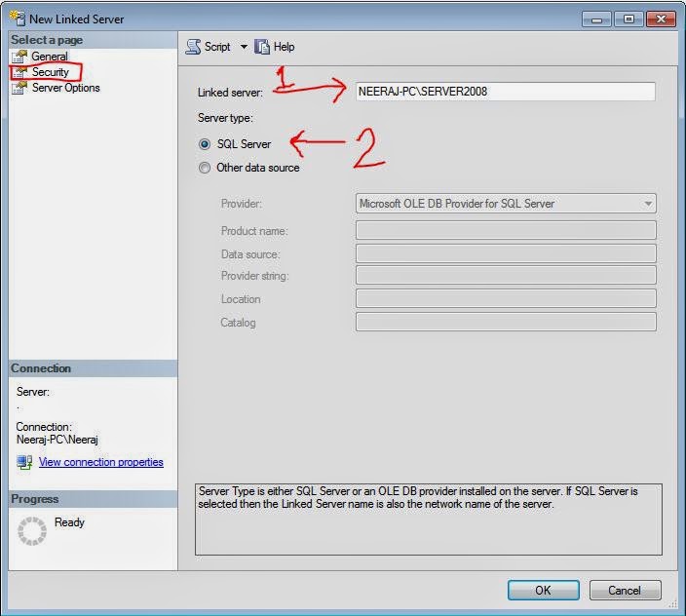This screenshot has width=686, height=616.
Task: Click the Catalog field
Action: coord(506,322)
